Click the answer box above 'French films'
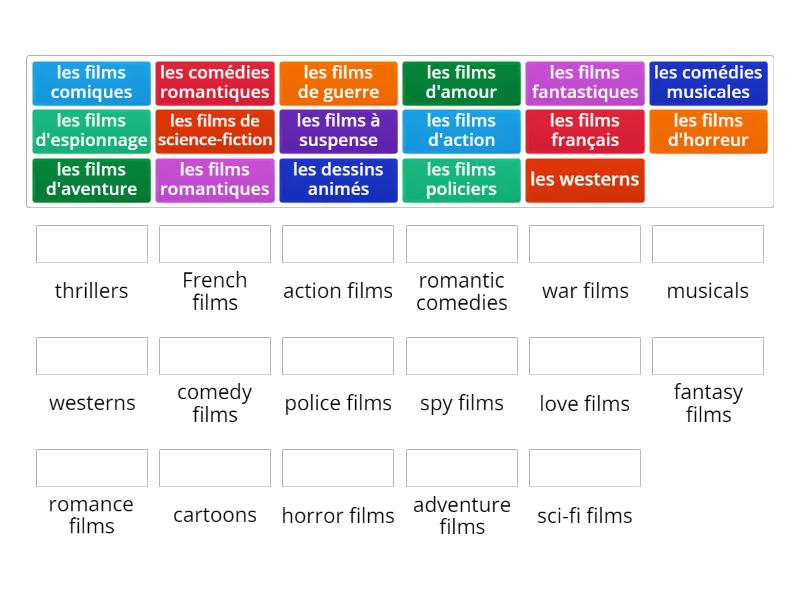Image resolution: width=800 pixels, height=600 pixels. [214, 243]
